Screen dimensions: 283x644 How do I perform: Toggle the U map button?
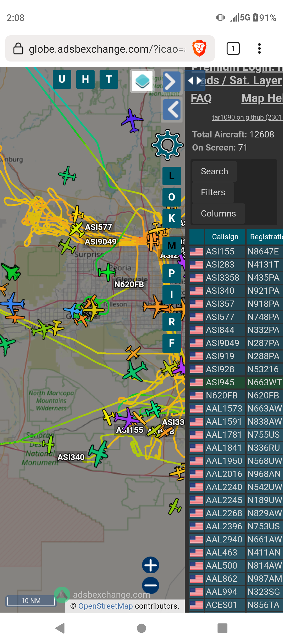coord(62,79)
